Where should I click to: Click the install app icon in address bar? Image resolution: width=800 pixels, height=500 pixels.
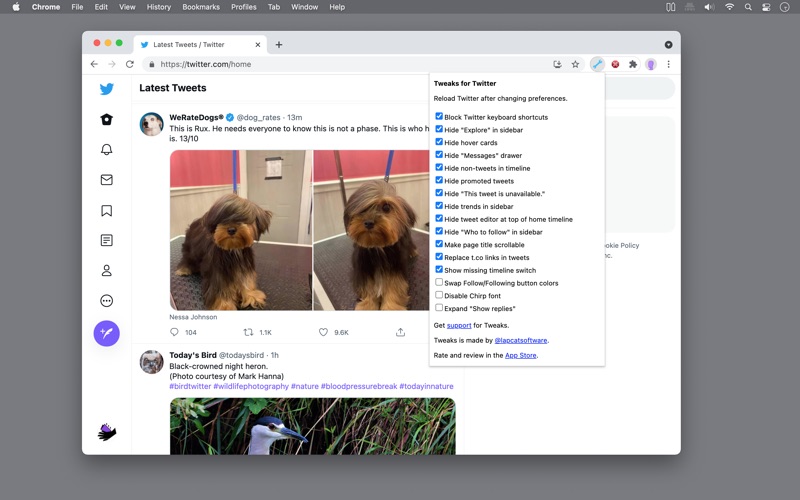click(558, 64)
